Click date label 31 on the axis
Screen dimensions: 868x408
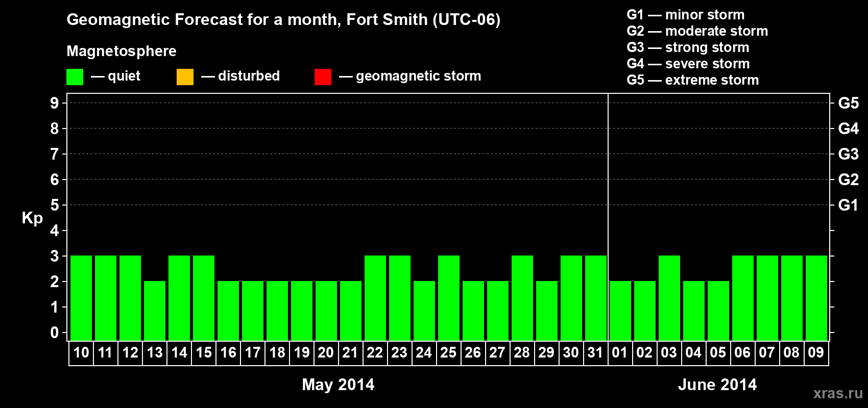595,352
